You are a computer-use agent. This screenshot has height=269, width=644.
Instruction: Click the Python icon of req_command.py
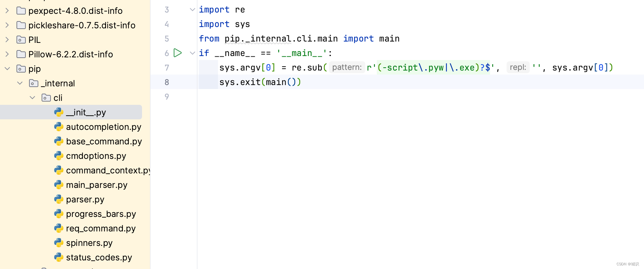coord(59,228)
